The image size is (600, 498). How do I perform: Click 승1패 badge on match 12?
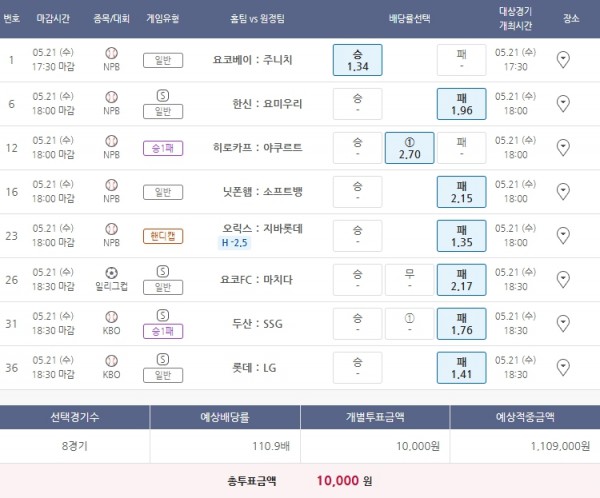[163, 148]
